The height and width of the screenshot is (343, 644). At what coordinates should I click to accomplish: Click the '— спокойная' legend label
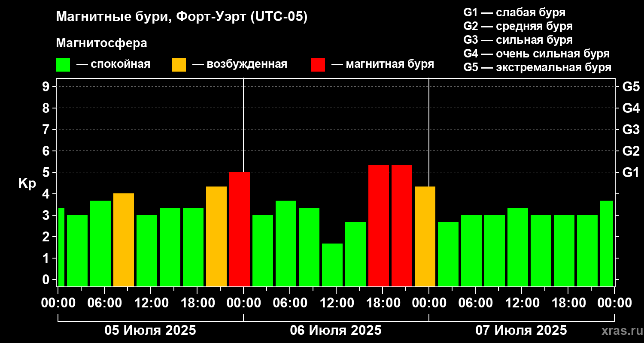[x=113, y=65]
